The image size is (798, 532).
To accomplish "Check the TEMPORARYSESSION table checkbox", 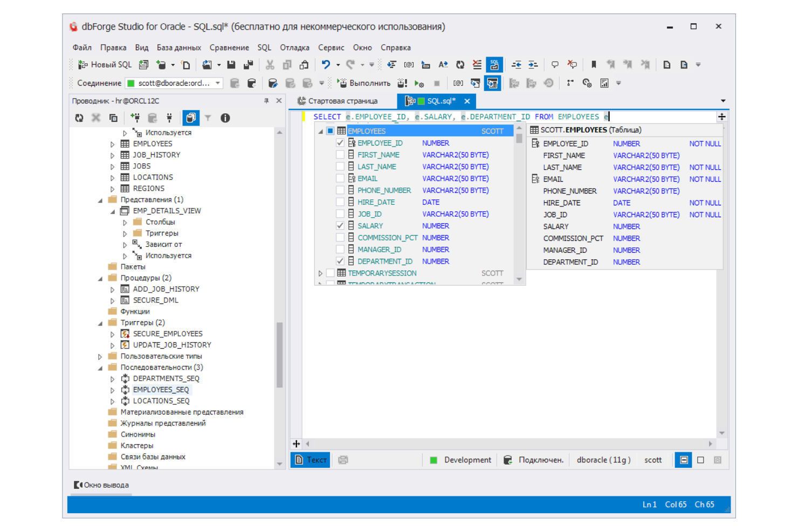I will pyautogui.click(x=330, y=273).
